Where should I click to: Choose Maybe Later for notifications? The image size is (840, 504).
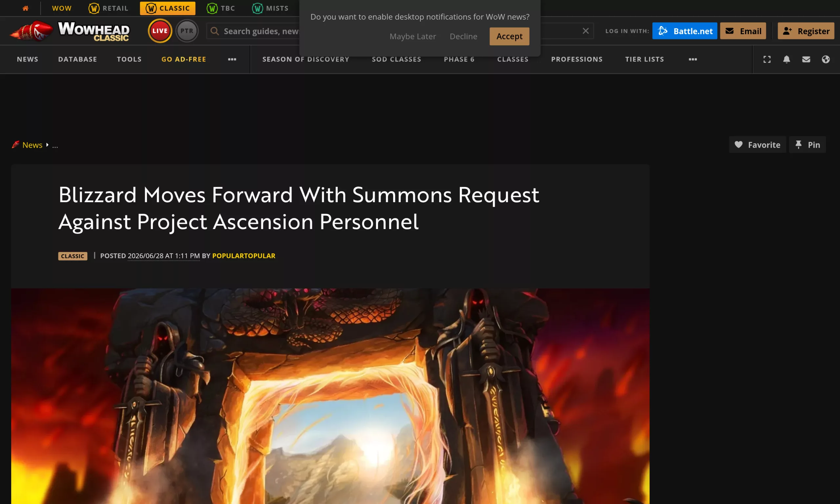[412, 36]
